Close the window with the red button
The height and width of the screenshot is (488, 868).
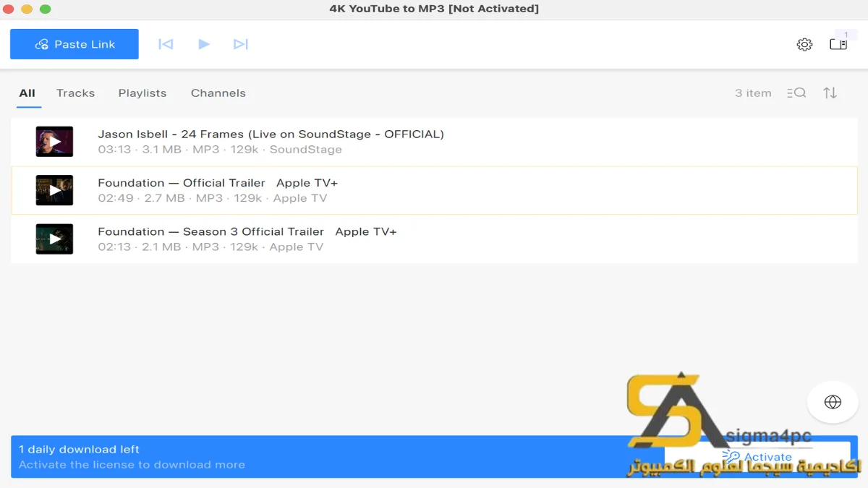pyautogui.click(x=9, y=9)
